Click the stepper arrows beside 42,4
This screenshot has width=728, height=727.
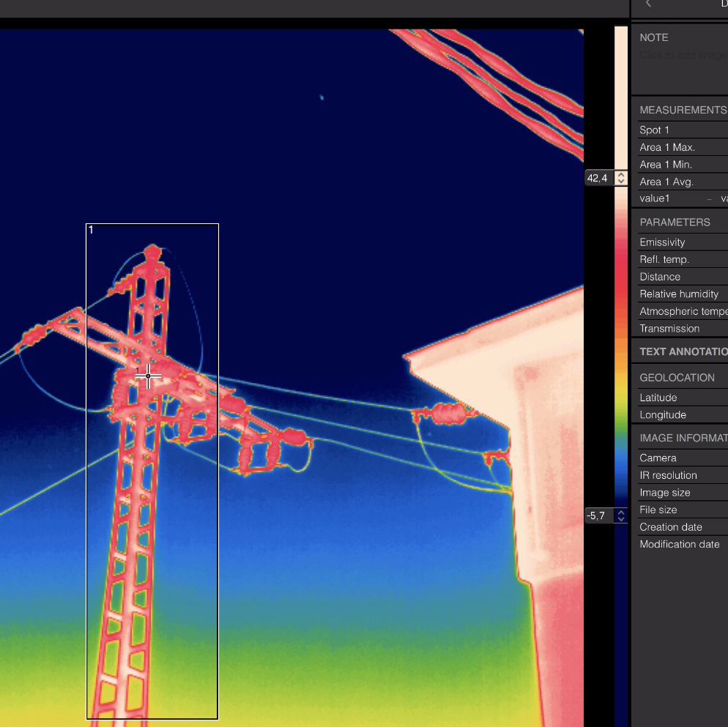(x=621, y=178)
